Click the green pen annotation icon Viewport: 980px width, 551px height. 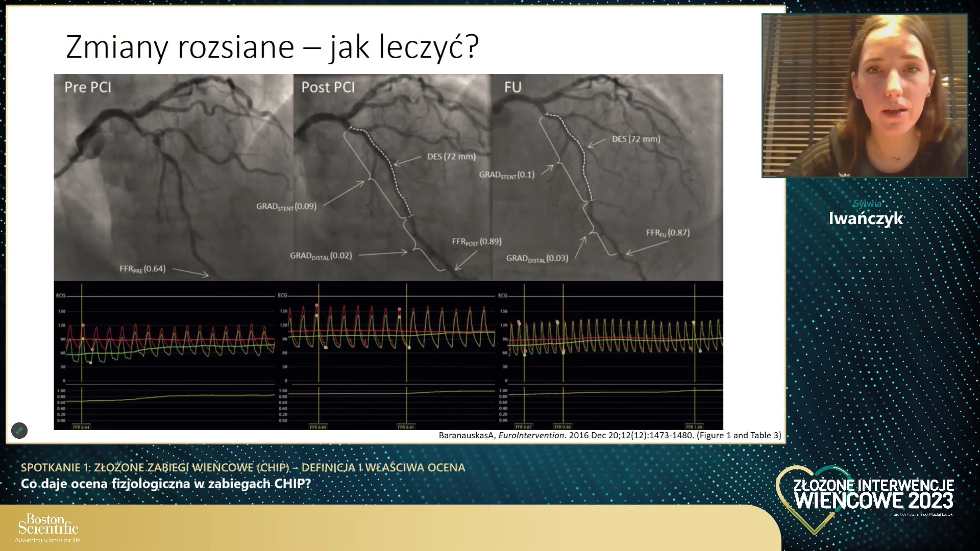19,430
